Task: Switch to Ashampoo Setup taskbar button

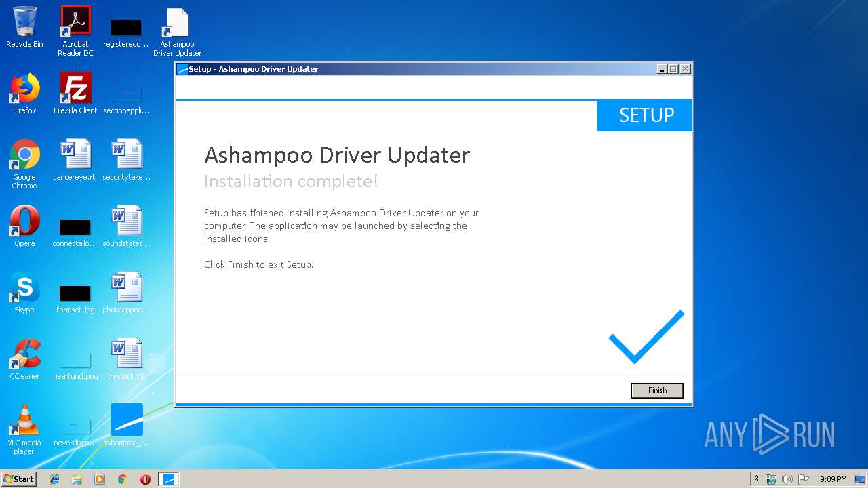Action: 169,479
